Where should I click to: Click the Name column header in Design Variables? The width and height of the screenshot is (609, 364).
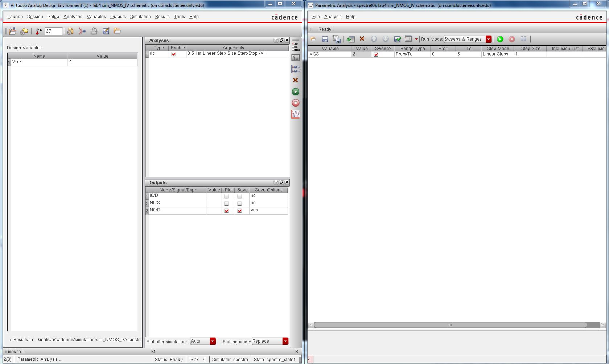pos(39,56)
